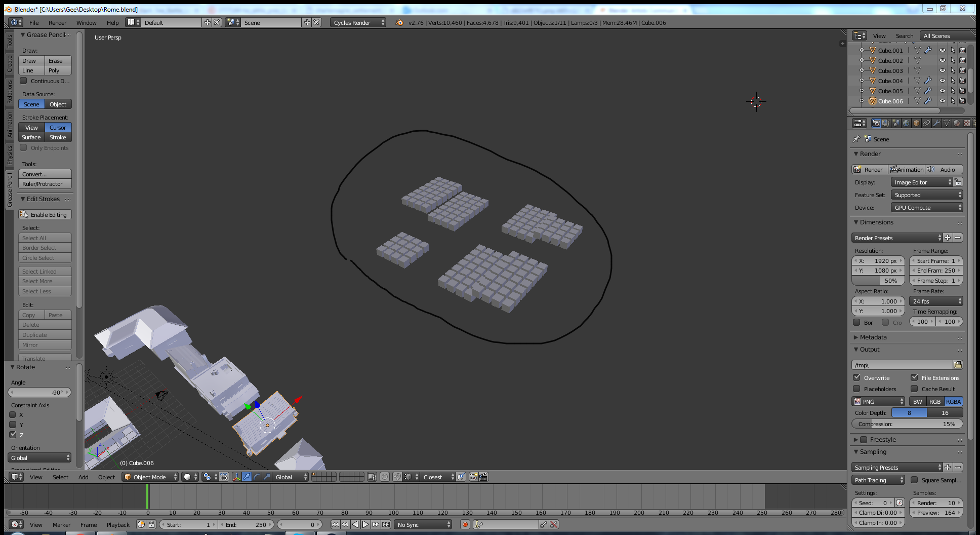Open the Texture checkerboard tab

(967, 123)
